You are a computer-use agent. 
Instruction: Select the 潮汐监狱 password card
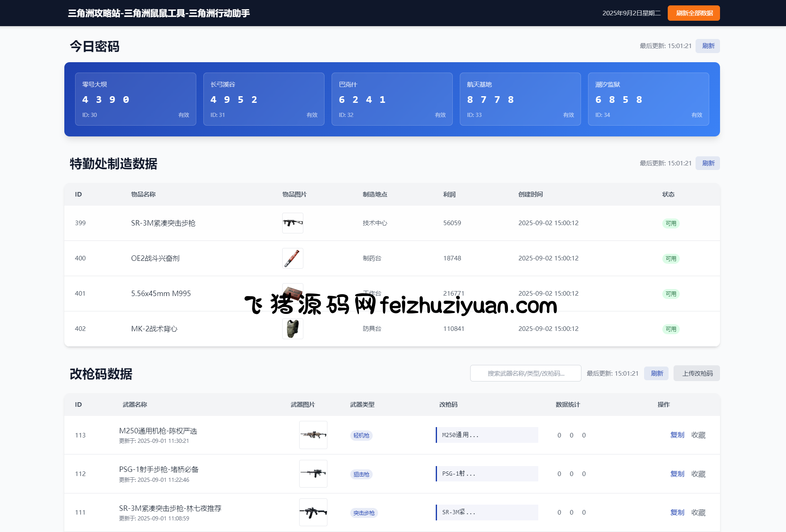[649, 99]
